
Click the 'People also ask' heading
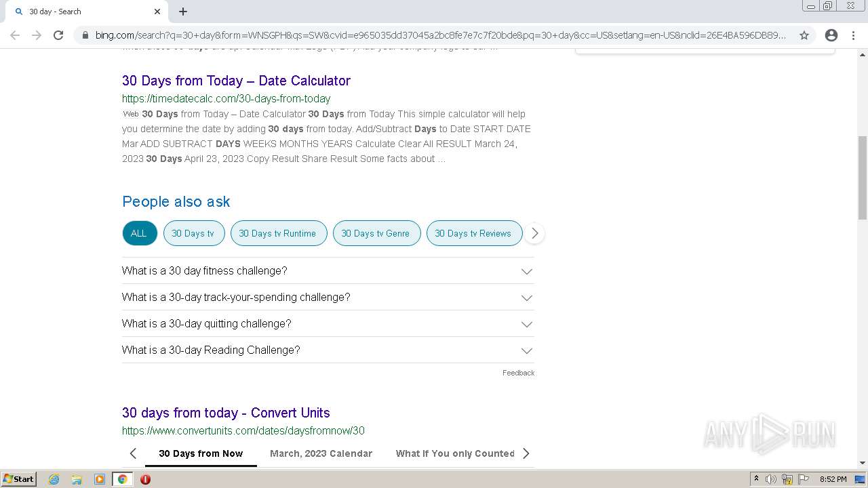[x=176, y=201]
